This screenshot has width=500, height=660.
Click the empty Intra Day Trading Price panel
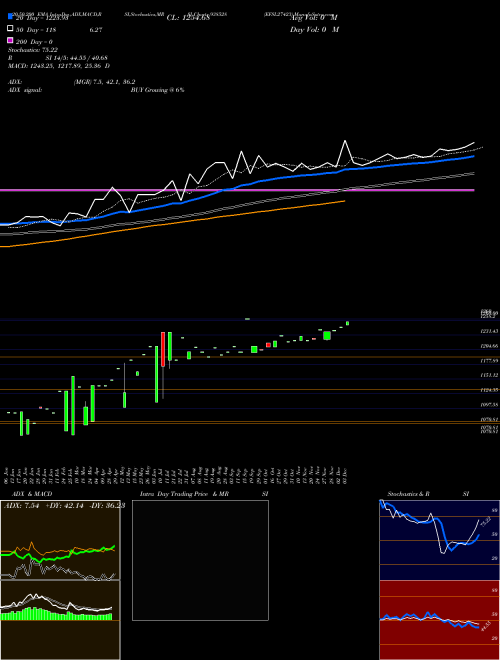tap(200, 560)
